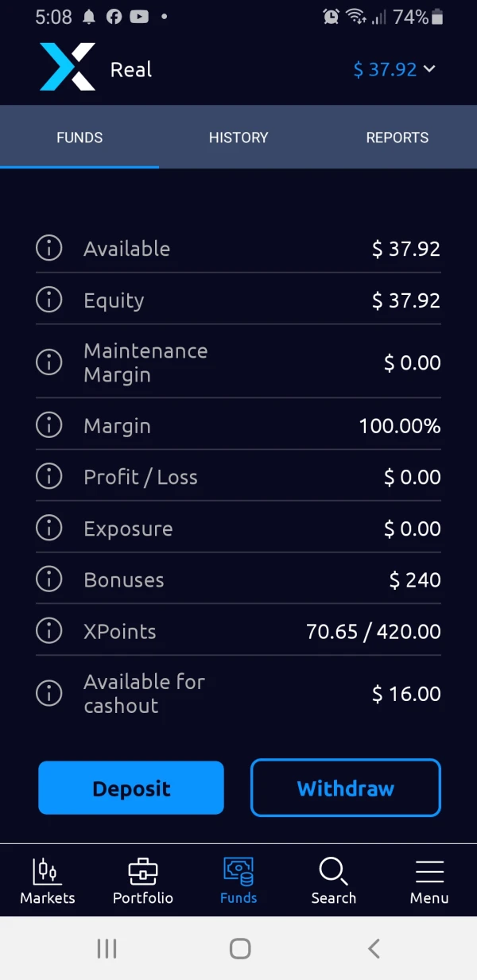View info about Bonuses
The width and height of the screenshot is (477, 980).
pos(49,579)
